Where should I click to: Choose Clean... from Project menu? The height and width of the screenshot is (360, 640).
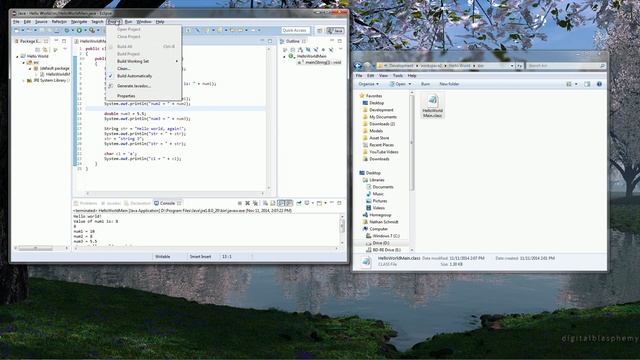[143, 69]
